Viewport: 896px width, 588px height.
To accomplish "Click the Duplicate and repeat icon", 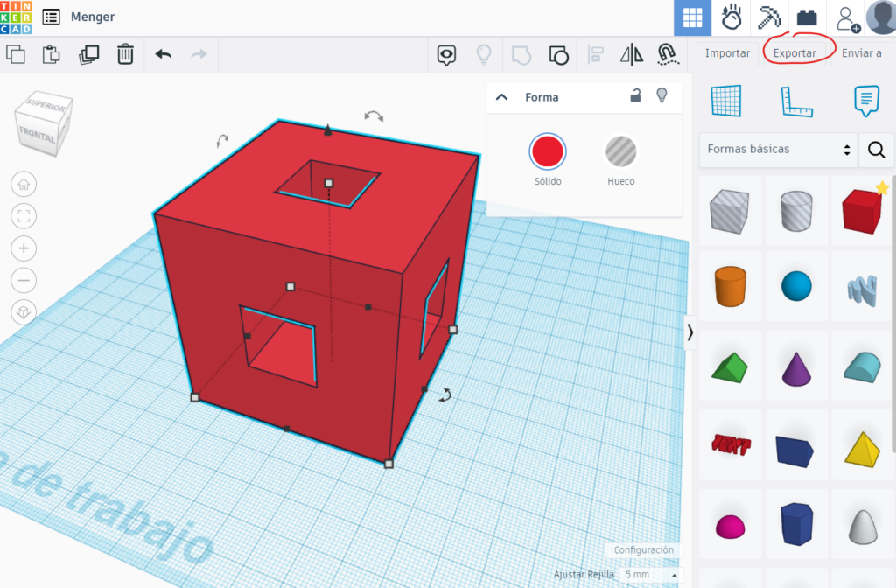I will [x=88, y=54].
